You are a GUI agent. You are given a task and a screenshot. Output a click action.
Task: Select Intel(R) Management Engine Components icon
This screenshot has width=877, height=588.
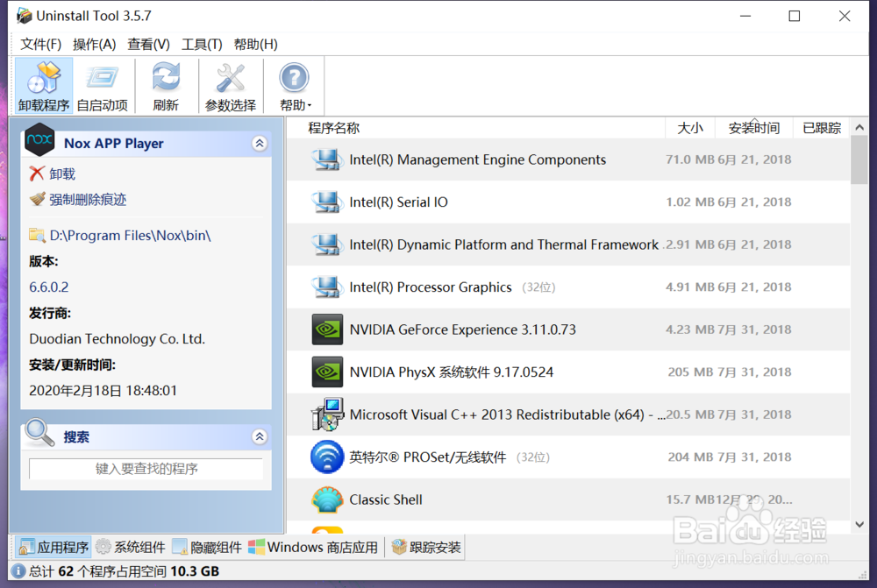[327, 159]
